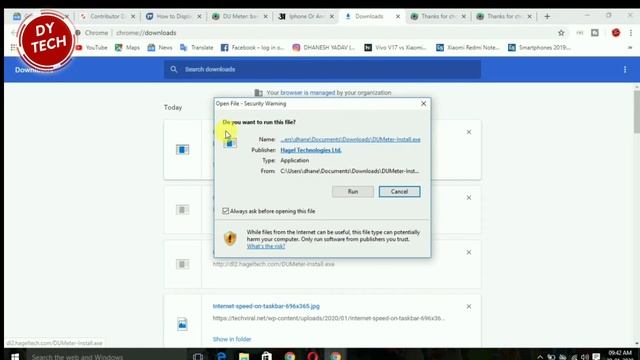Click the second download's file icon
The height and width of the screenshot is (360, 640).
182,210
